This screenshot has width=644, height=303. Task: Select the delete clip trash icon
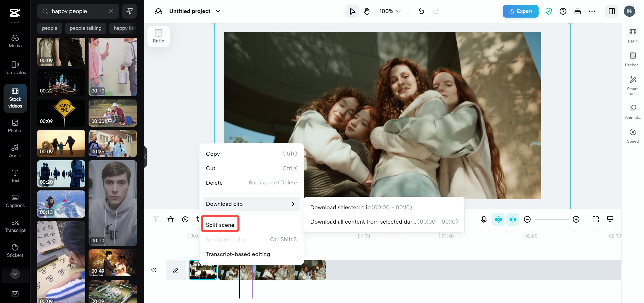(x=171, y=219)
